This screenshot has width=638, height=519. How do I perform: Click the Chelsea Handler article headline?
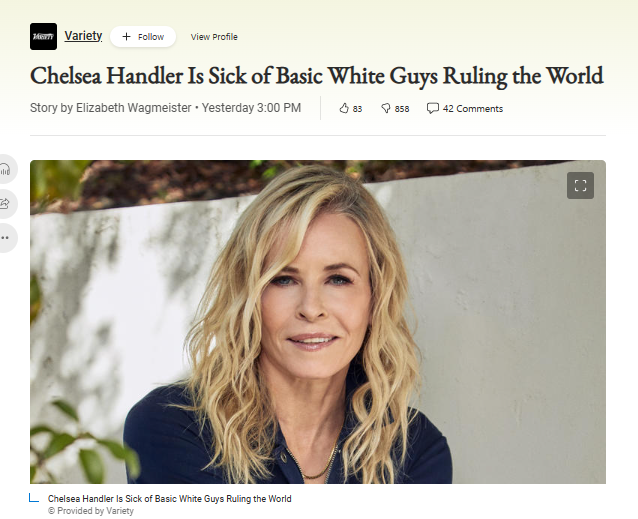coord(317,76)
